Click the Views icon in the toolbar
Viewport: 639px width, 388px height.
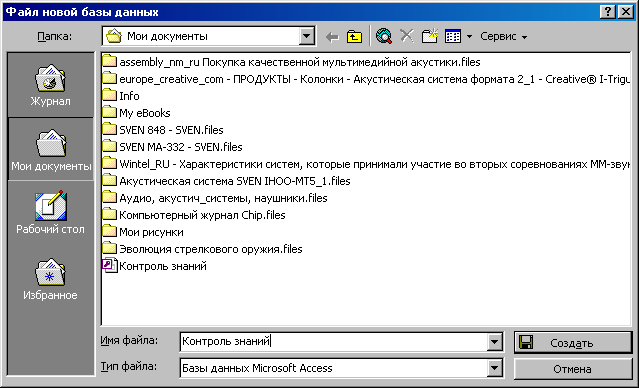(453, 36)
